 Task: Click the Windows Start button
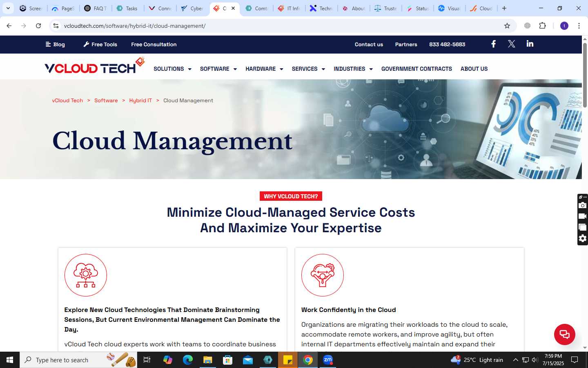pos(10,360)
